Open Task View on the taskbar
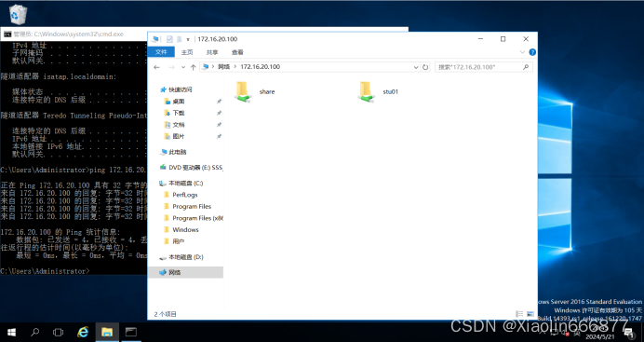 tap(59, 332)
